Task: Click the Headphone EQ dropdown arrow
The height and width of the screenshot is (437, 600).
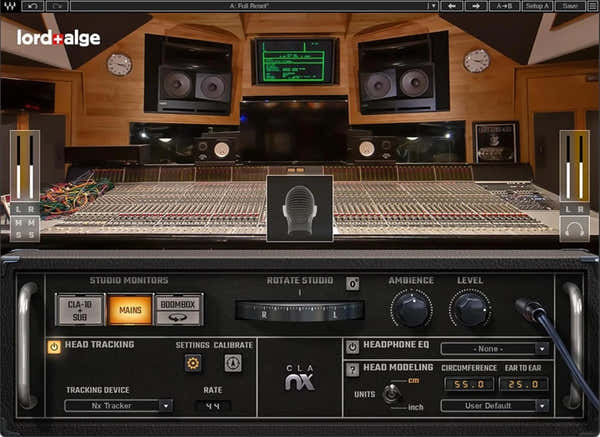Action: [x=542, y=349]
